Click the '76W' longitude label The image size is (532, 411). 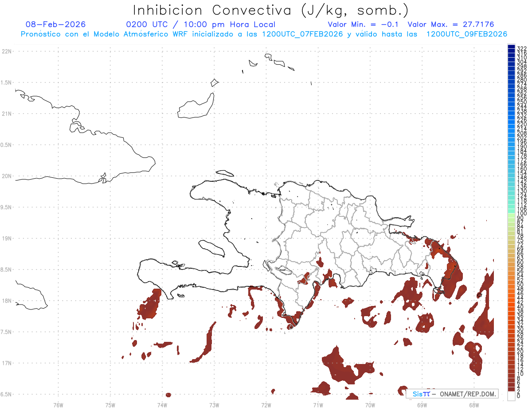pyautogui.click(x=58, y=405)
